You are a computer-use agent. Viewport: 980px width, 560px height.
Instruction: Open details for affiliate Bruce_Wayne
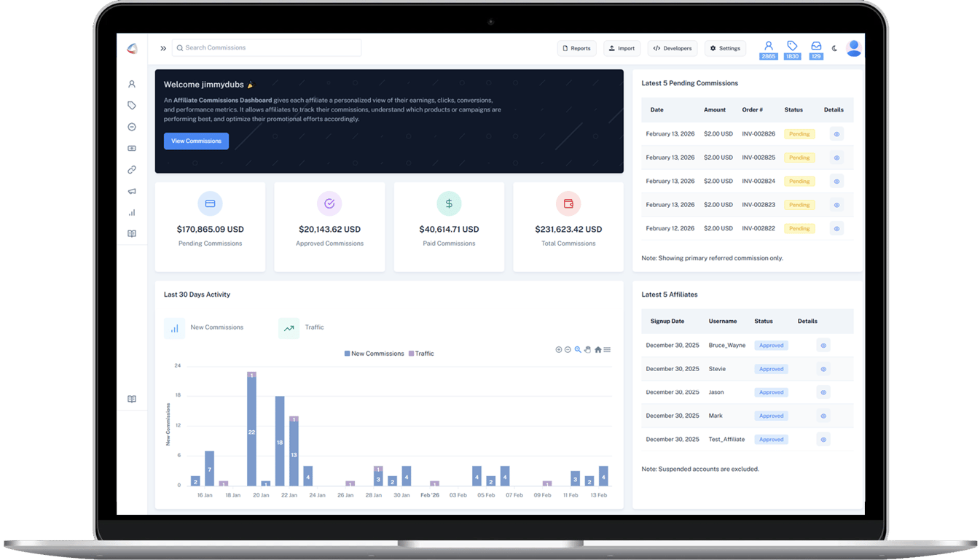tap(823, 345)
